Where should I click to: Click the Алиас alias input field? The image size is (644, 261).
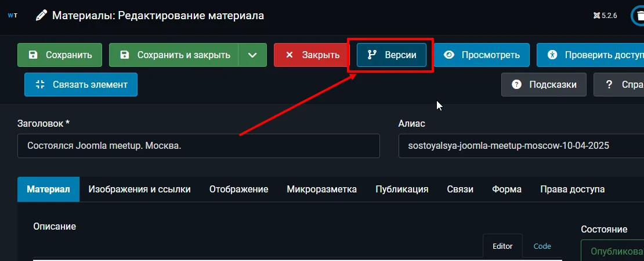pyautogui.click(x=521, y=146)
